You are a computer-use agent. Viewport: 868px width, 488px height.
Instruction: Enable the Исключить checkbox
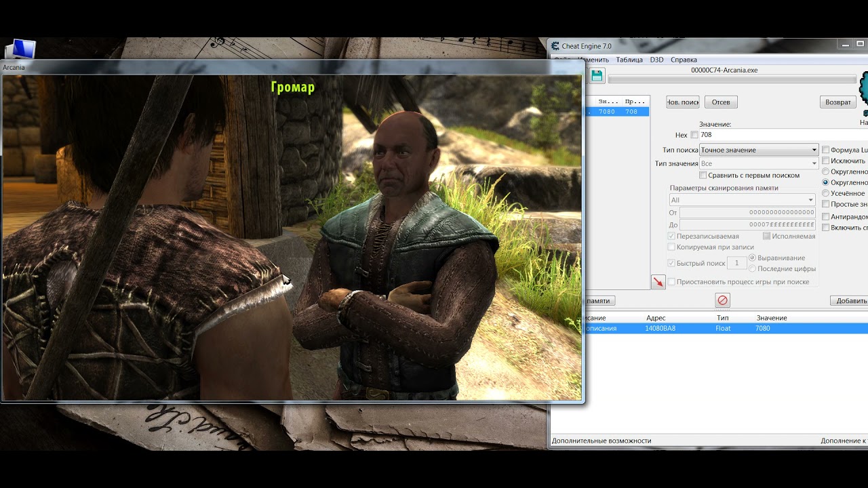point(825,161)
